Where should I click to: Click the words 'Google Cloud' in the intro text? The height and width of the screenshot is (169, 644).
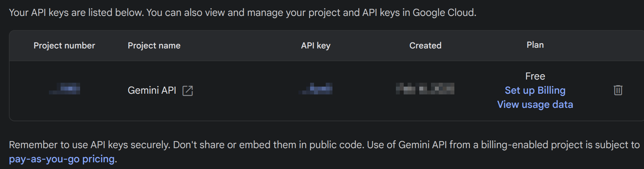coord(443,13)
